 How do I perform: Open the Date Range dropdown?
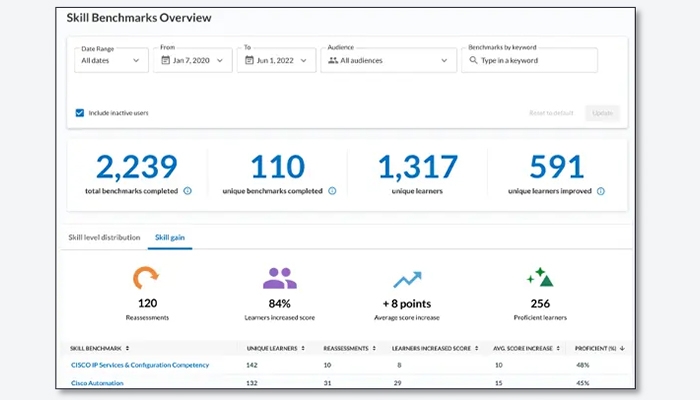point(110,60)
